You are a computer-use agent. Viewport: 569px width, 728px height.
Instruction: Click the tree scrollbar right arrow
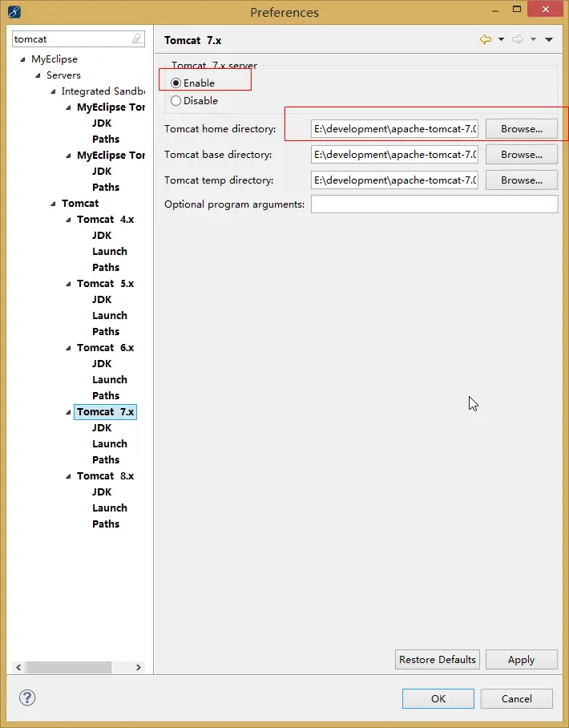[x=139, y=667]
